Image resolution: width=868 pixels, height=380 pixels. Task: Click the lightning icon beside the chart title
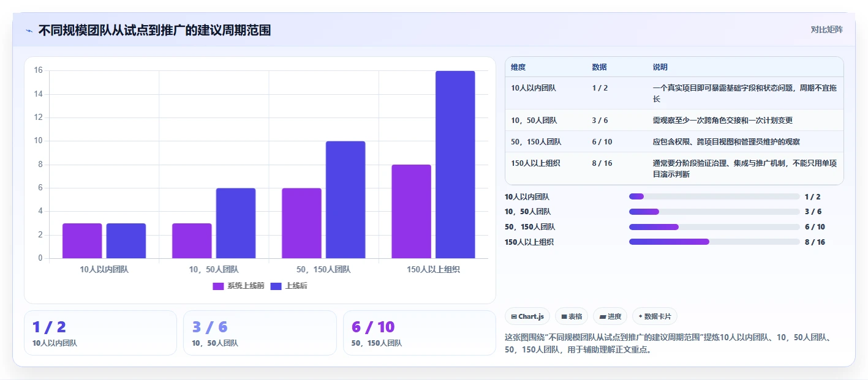[x=29, y=31]
